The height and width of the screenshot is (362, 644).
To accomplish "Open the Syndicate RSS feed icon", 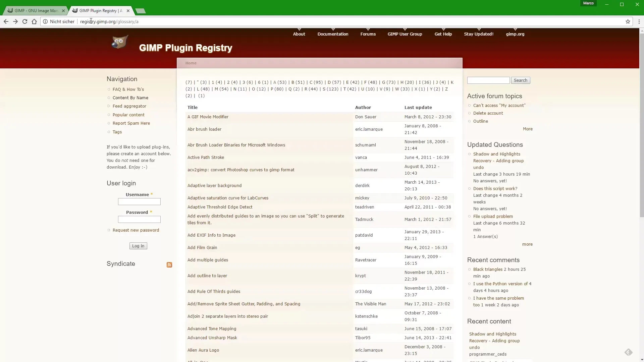I will click(169, 265).
